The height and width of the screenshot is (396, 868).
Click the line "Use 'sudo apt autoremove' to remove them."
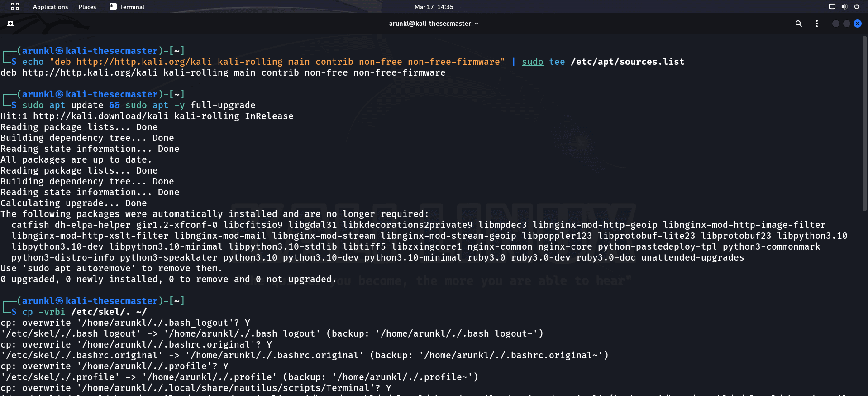tap(111, 268)
